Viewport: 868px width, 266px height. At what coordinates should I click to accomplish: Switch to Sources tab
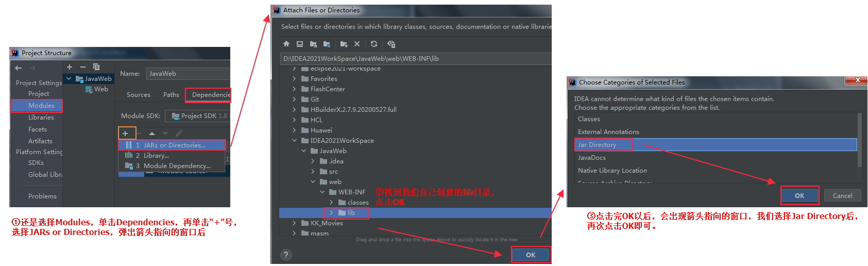139,95
